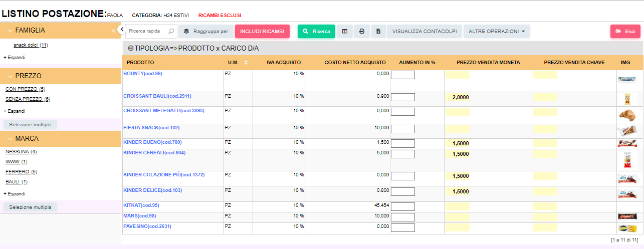This screenshot has width=644, height=249.
Task: Click VISUALIZZA CONTACOLPI button
Action: click(424, 31)
